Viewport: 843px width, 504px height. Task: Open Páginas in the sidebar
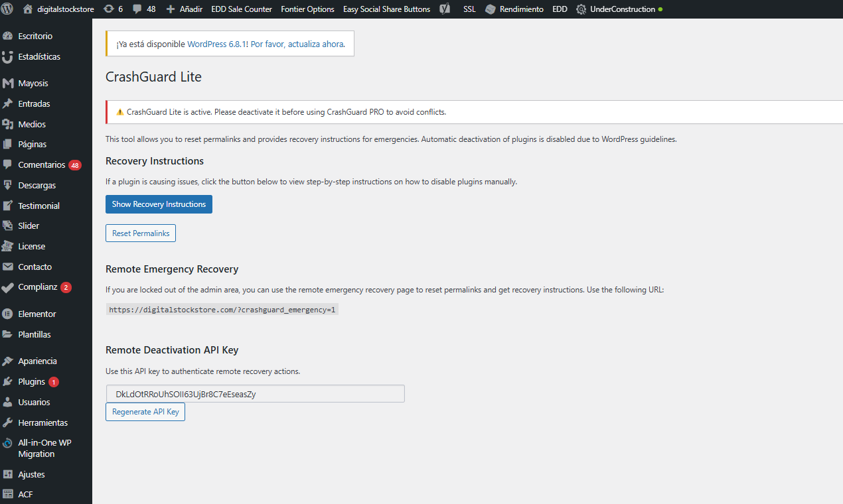46,144
